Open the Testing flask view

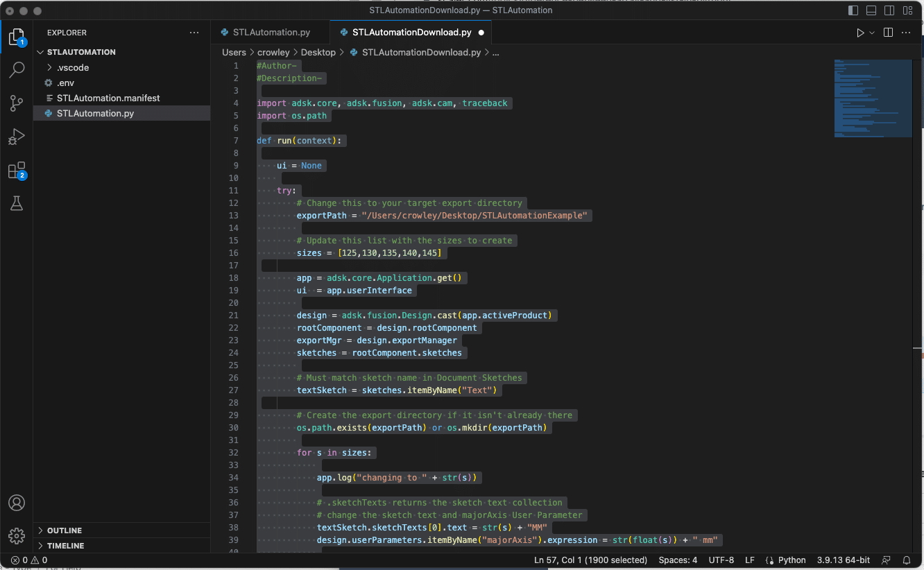pos(17,203)
